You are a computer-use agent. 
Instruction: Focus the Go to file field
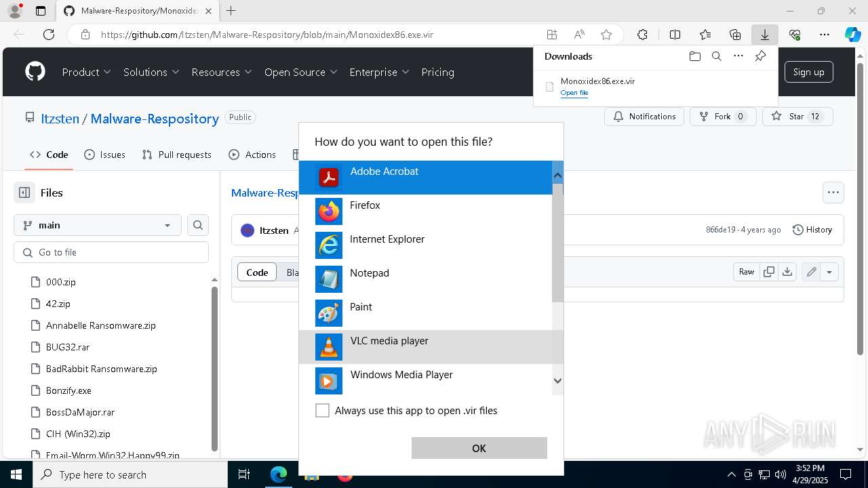[111, 252]
